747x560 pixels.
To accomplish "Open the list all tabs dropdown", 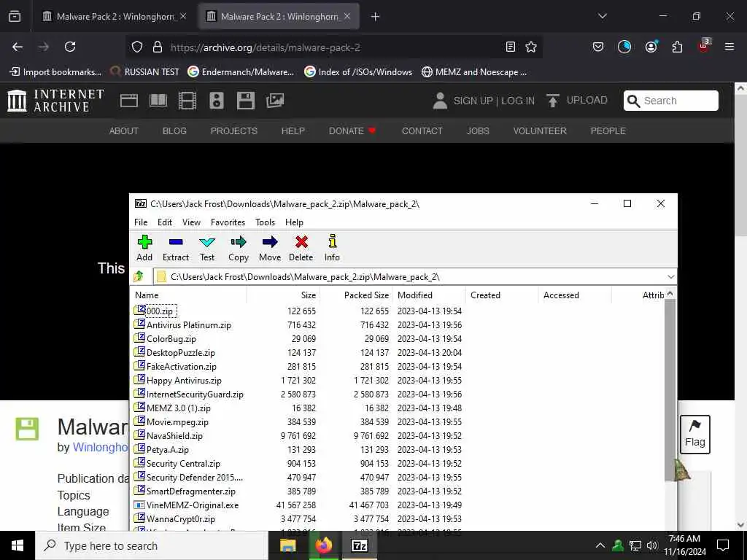I will [602, 16].
